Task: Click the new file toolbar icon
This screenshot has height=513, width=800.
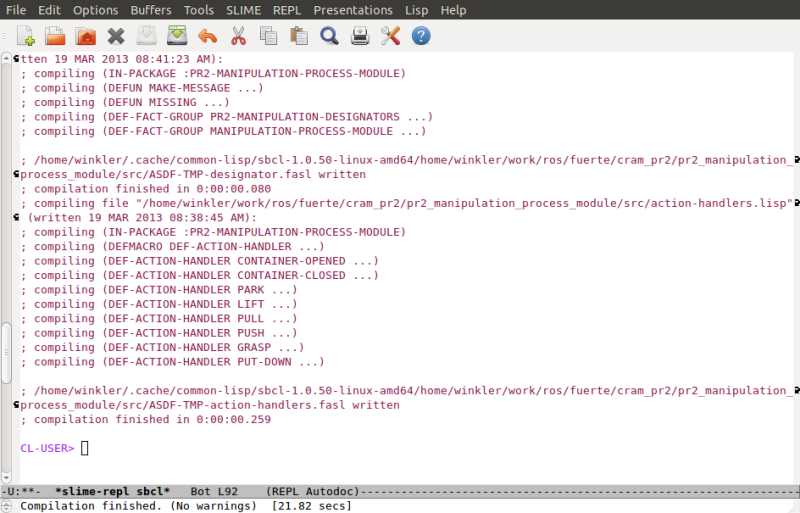Action: 26,37
